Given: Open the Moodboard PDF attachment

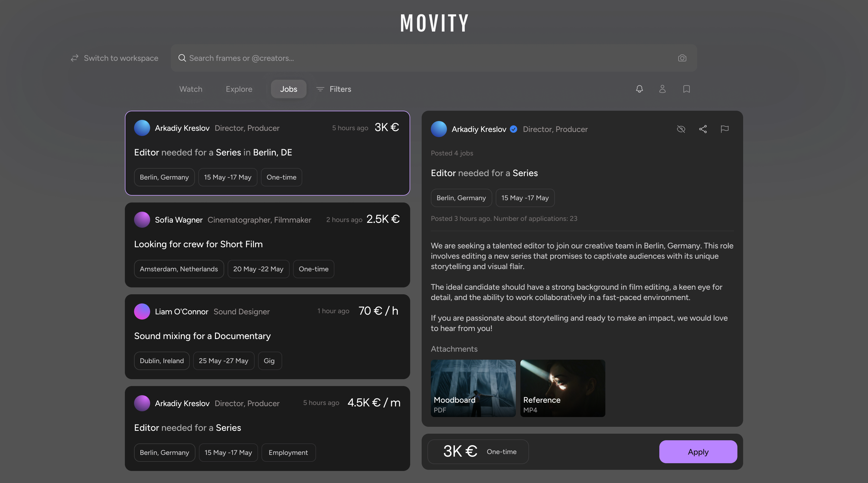Looking at the screenshot, I should point(473,388).
